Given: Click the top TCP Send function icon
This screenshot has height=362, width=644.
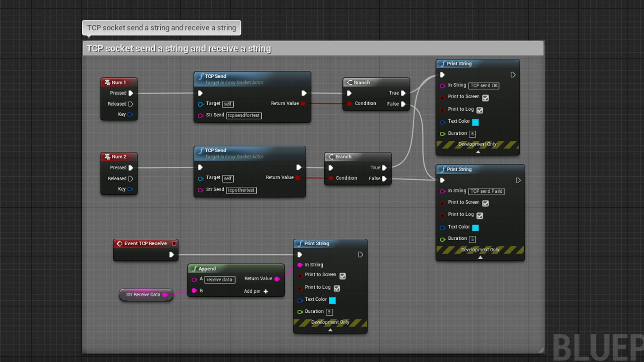Looking at the screenshot, I should (x=201, y=76).
